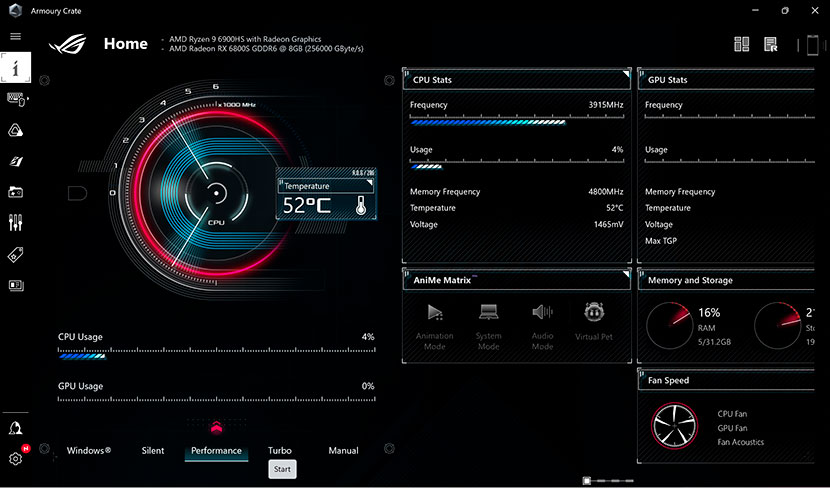Expand CPU Stats panel via corner triangle
The height and width of the screenshot is (488, 830).
(x=626, y=73)
